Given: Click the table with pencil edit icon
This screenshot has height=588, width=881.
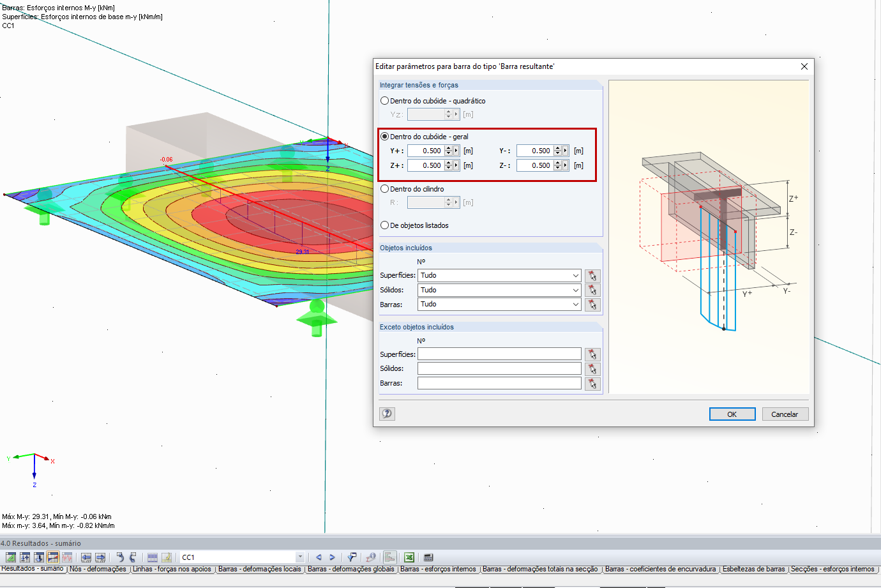Looking at the screenshot, I should 167,557.
